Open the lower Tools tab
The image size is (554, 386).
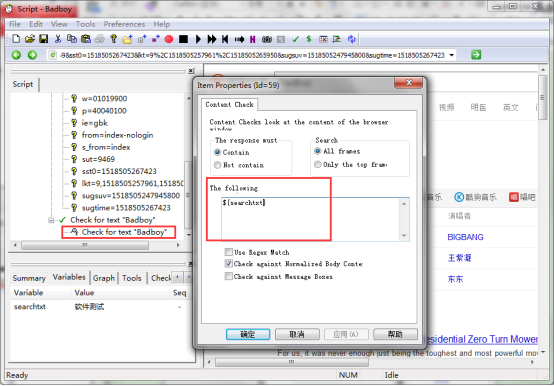coord(132,278)
